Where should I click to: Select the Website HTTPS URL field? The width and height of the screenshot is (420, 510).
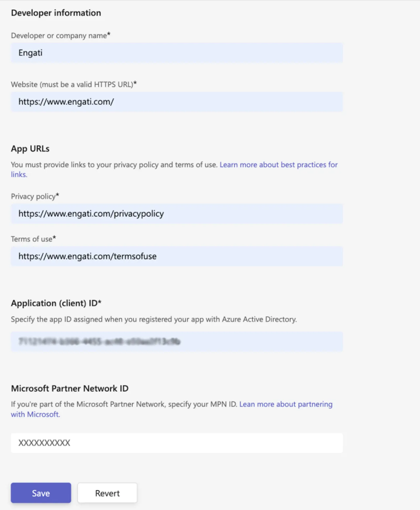(x=177, y=102)
